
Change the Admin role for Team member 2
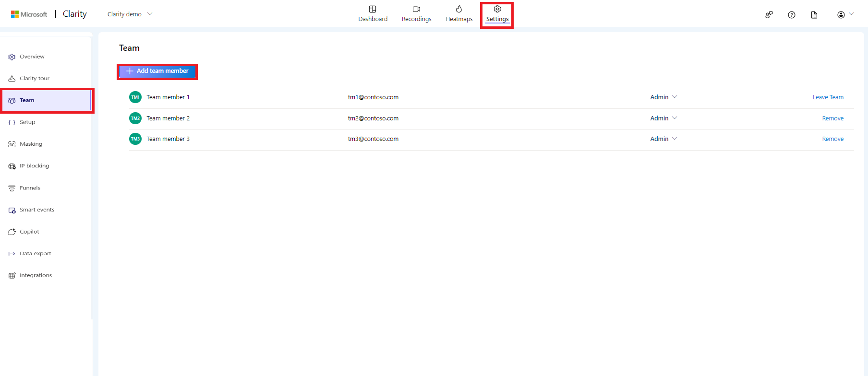[x=663, y=118]
